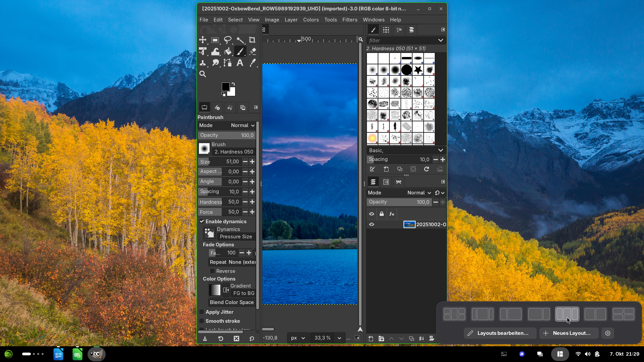
Task: Select the Bucket Fill tool
Action: coord(228,51)
